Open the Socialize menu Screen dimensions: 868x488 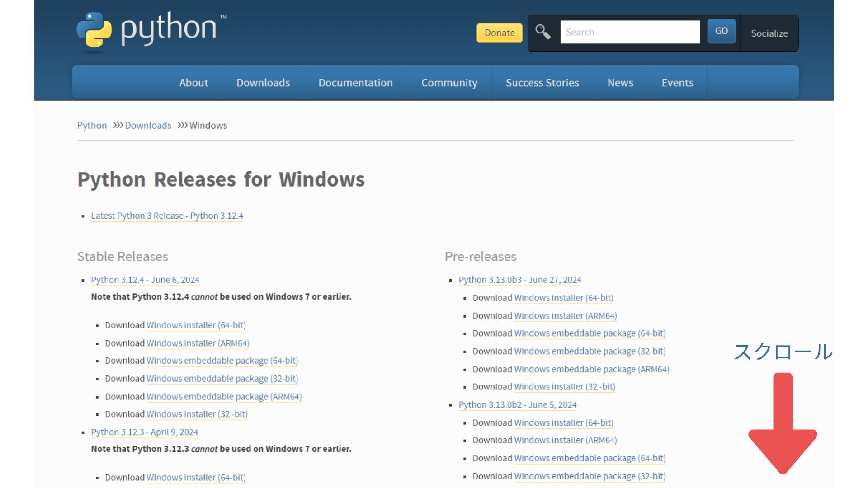click(769, 33)
